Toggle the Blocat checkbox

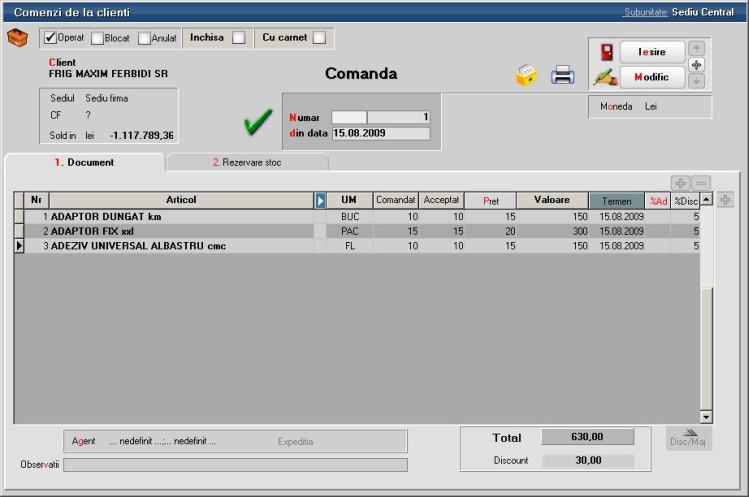click(97, 38)
